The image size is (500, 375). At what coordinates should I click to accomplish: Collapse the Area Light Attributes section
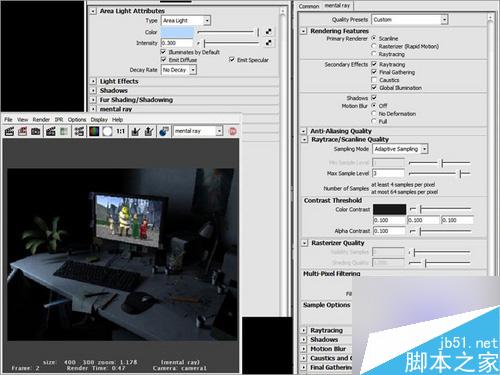tap(93, 11)
